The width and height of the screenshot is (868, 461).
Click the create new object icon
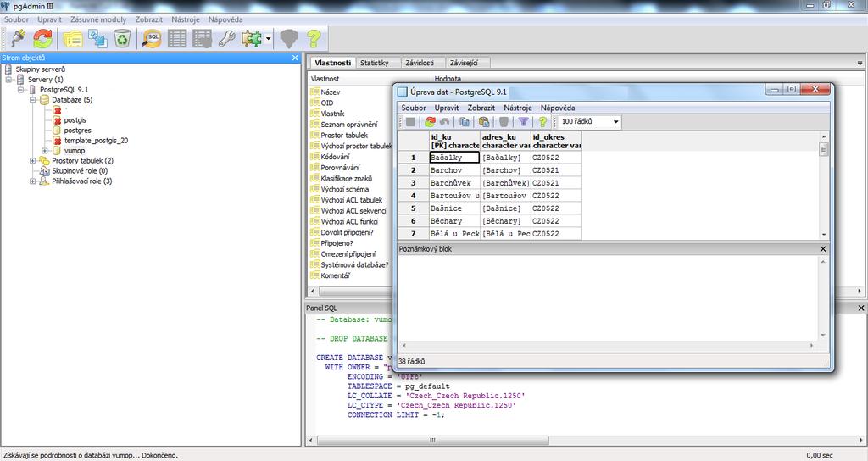click(x=98, y=39)
